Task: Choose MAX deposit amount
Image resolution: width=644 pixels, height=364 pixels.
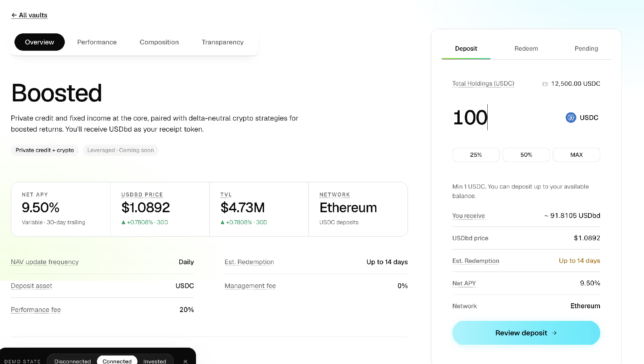Action: 576,155
